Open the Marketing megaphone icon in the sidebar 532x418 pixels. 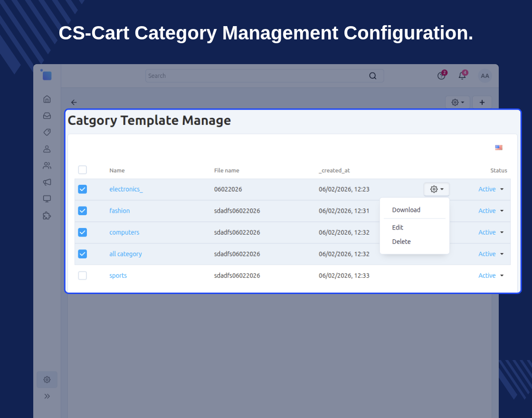click(x=47, y=182)
